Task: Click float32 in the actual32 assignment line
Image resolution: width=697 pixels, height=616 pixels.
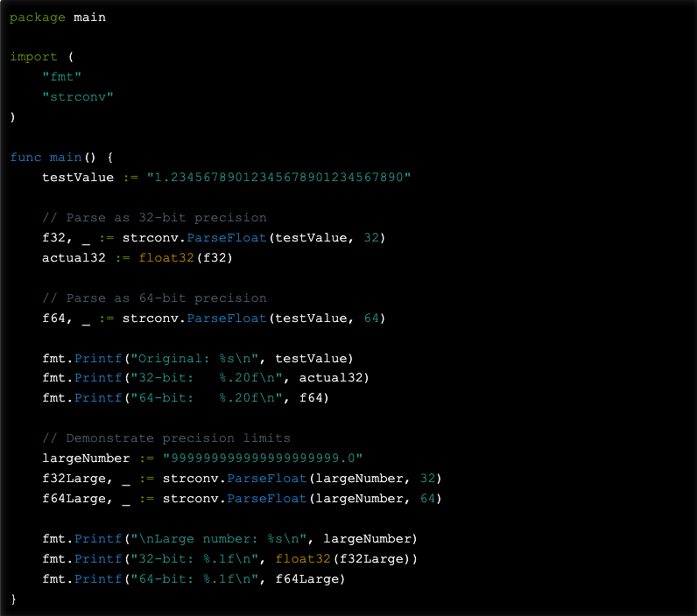Action: [166, 258]
